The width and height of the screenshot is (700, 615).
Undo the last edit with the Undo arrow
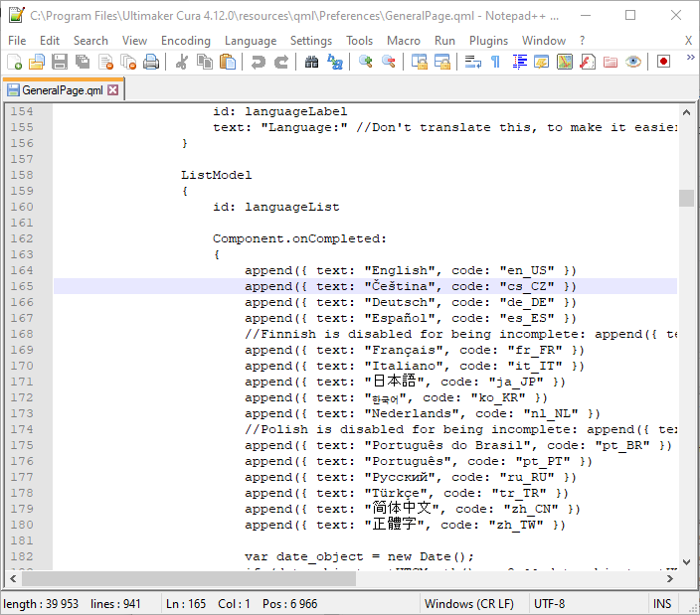click(x=259, y=62)
